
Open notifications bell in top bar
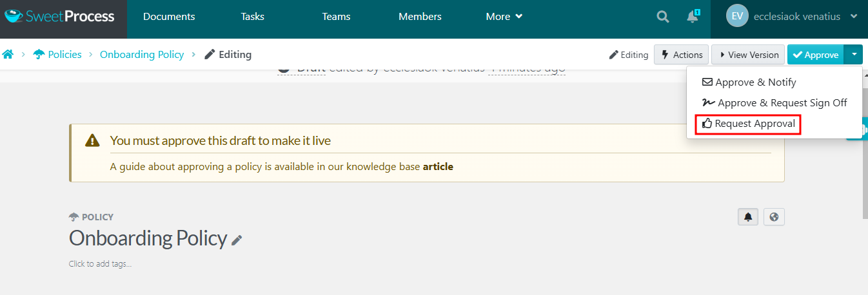click(x=693, y=17)
